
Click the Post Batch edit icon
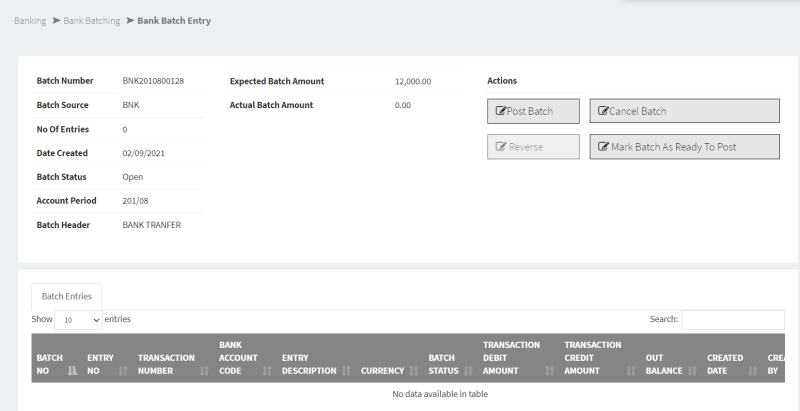click(x=501, y=111)
